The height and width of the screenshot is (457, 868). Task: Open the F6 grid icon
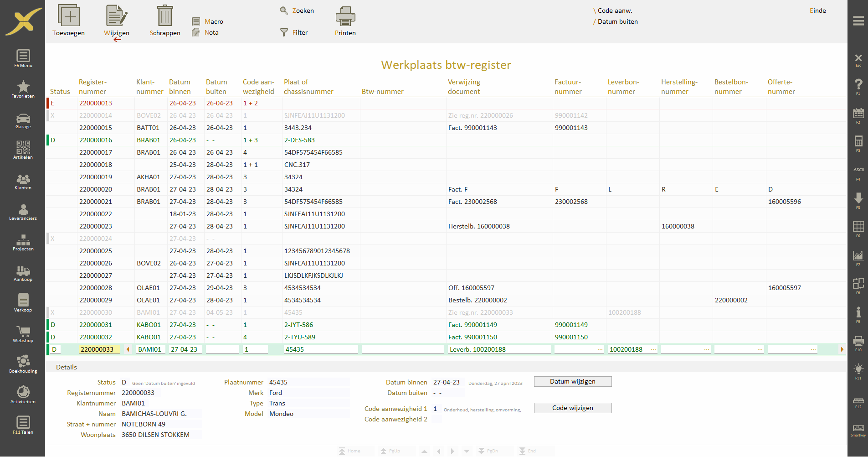click(858, 228)
